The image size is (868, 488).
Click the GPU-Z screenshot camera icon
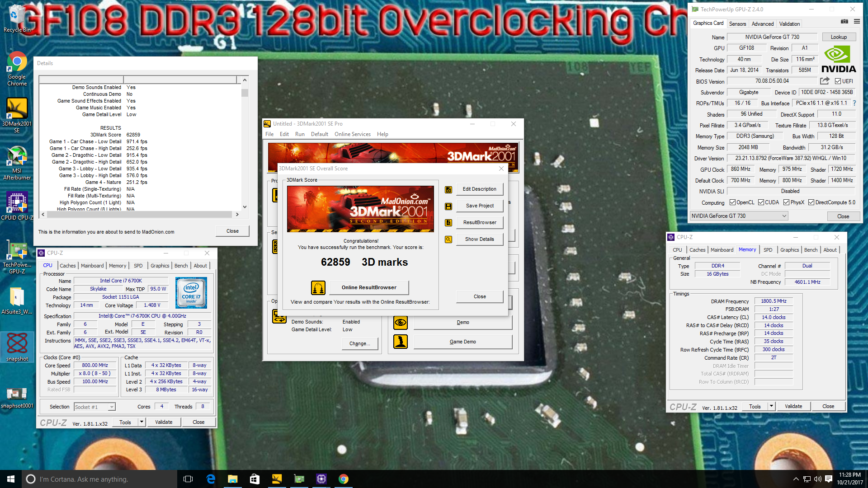click(844, 22)
